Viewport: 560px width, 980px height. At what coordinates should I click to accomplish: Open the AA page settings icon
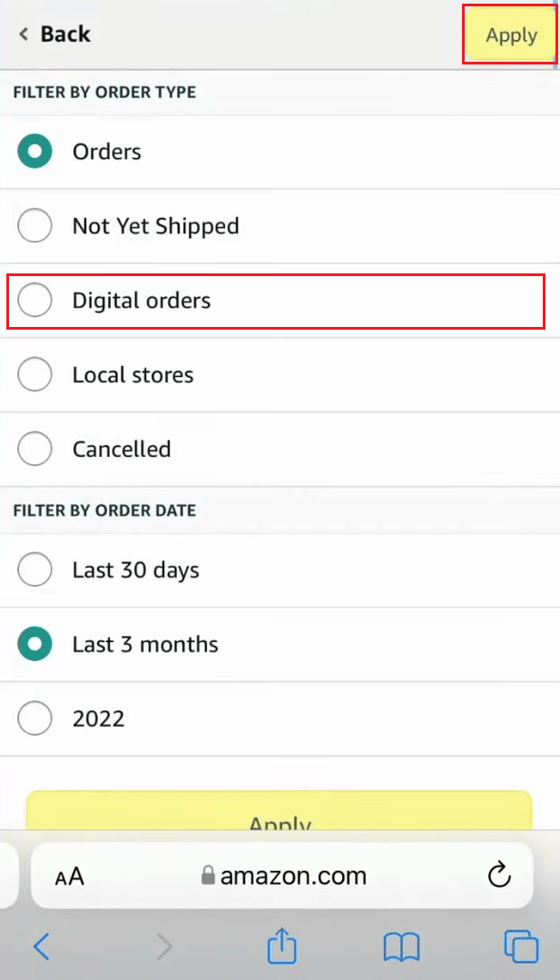pyautogui.click(x=68, y=875)
